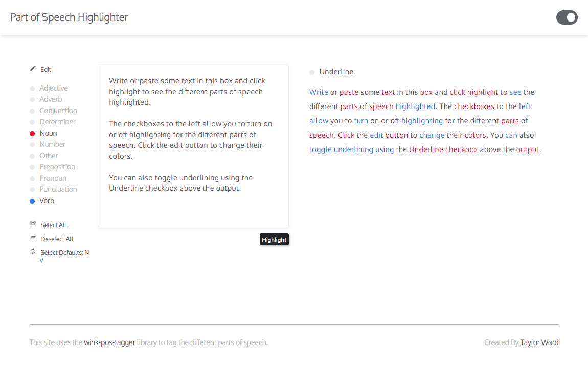Enable Adjective highlighting
Viewport: 588px width, 365px height.
tap(32, 89)
